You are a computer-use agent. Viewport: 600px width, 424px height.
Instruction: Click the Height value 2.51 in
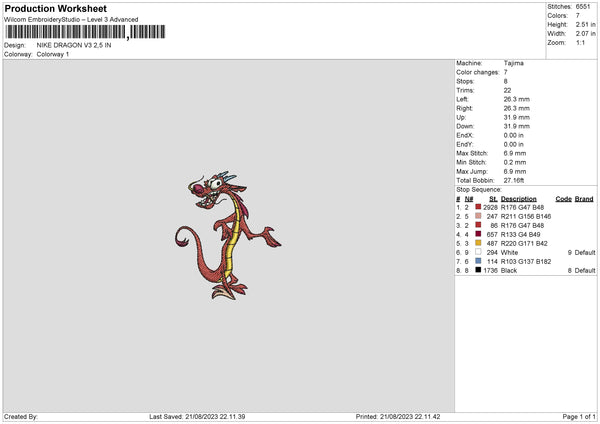586,24
